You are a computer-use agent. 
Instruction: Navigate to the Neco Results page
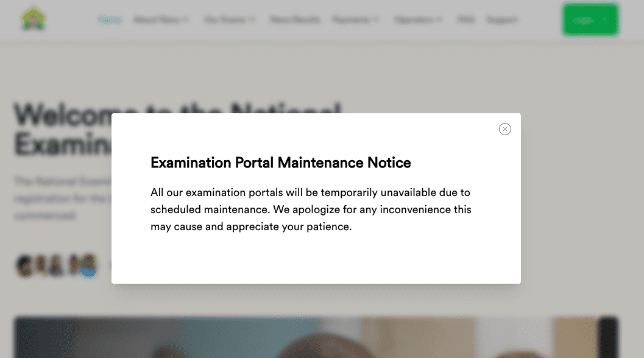[295, 19]
